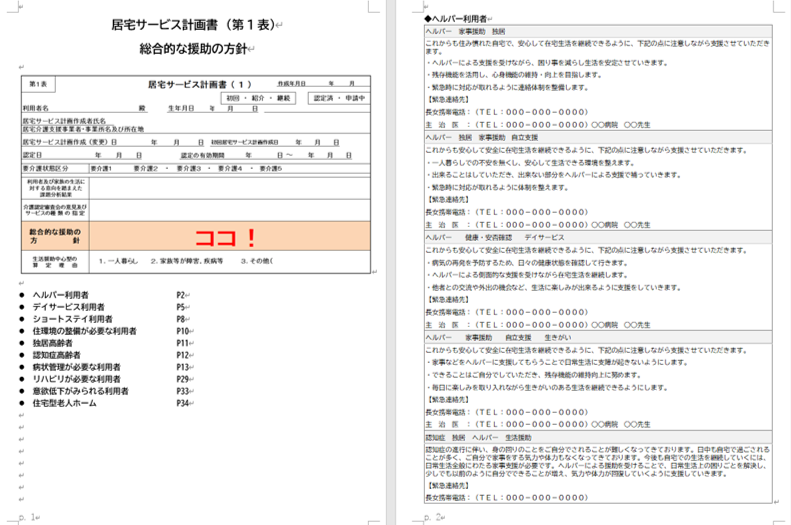Click the orange '総合的な援助の方針' table cell
This screenshot has width=791, height=525.
pyautogui.click(x=55, y=236)
